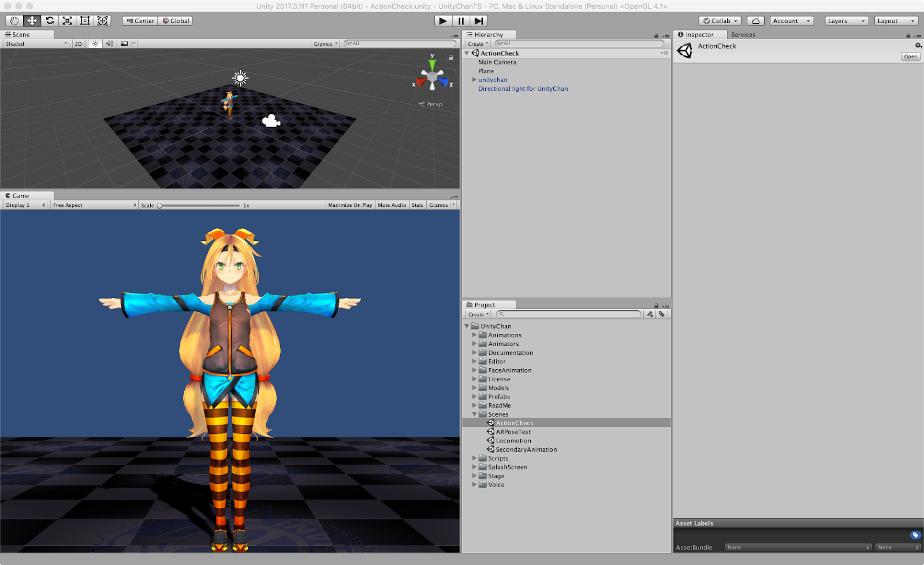
Task: Enable Maximize On Play in Game view
Action: [x=349, y=205]
